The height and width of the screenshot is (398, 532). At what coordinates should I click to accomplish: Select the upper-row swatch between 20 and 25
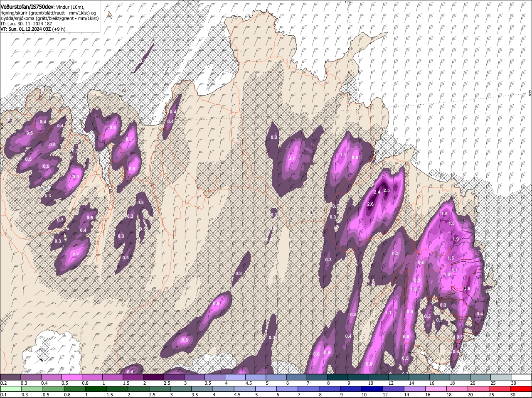[x=480, y=377]
